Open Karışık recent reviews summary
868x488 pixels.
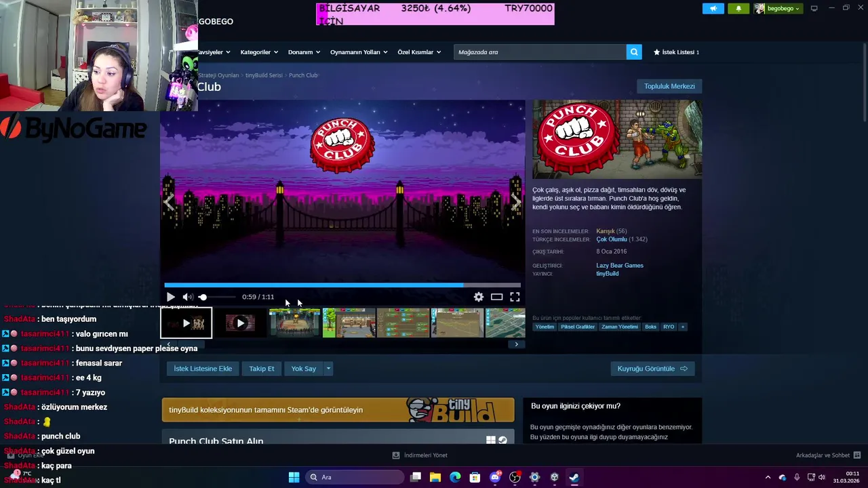(605, 231)
